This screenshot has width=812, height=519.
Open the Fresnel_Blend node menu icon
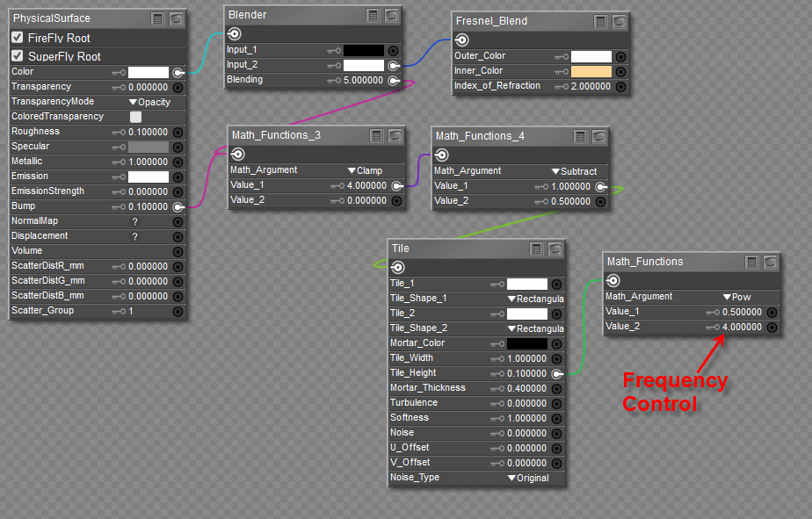coord(600,22)
